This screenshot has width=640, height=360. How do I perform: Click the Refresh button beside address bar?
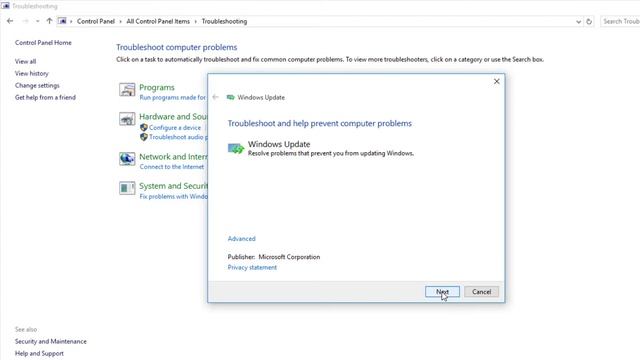click(589, 22)
